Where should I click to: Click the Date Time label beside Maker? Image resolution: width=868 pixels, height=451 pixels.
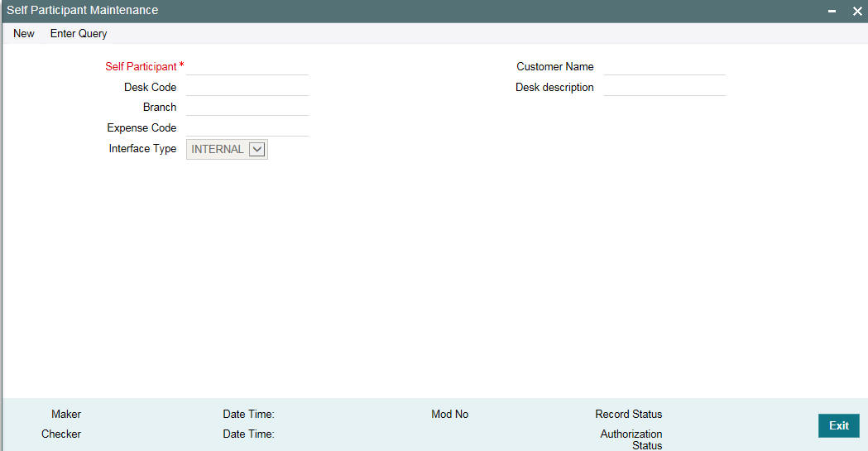[x=248, y=414]
